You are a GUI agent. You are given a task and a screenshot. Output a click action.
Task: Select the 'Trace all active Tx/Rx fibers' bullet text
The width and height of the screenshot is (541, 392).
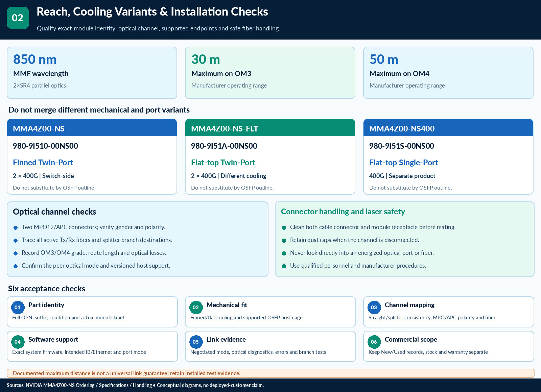tap(97, 240)
